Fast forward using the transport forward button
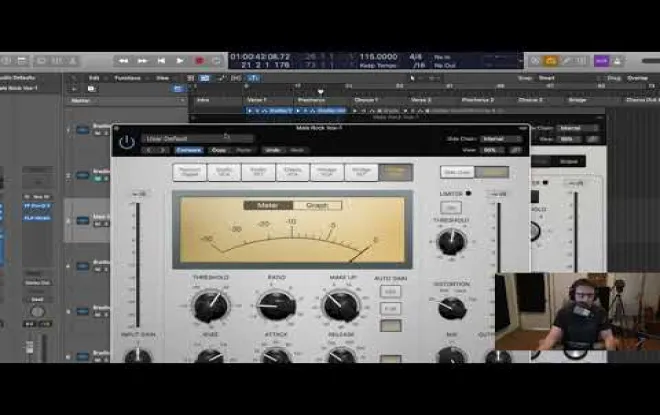660x415 pixels. (142, 61)
